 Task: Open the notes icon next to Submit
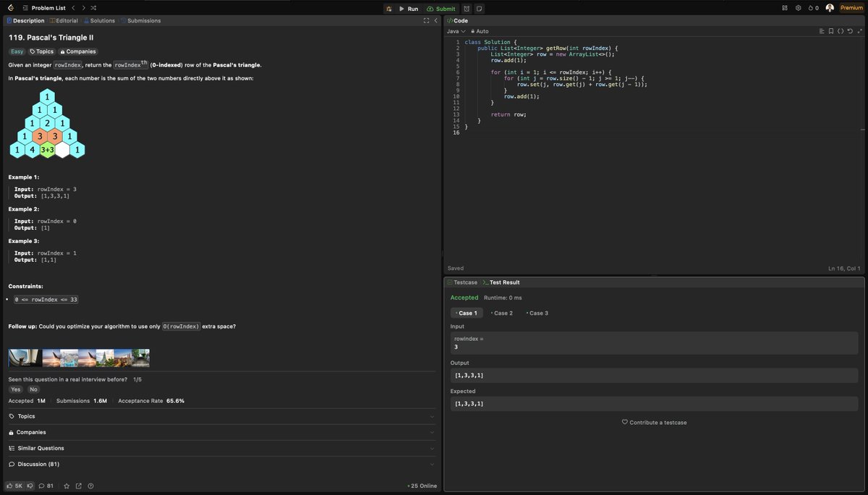(x=480, y=8)
